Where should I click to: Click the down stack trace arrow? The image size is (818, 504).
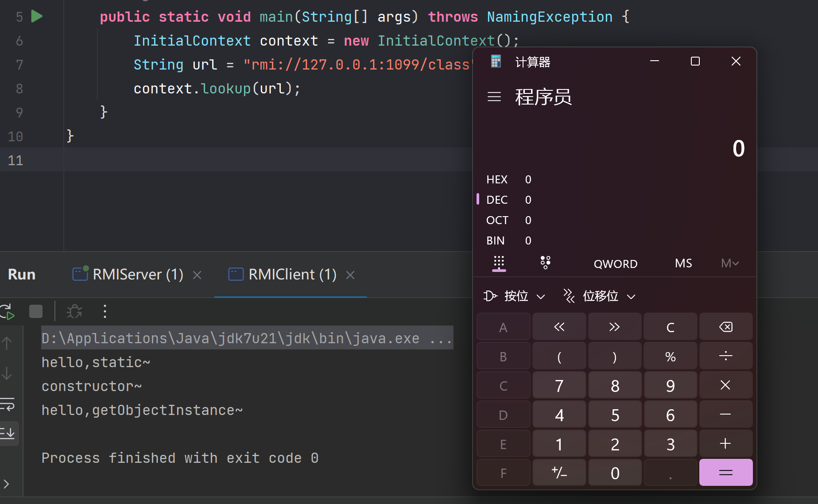pyautogui.click(x=7, y=373)
